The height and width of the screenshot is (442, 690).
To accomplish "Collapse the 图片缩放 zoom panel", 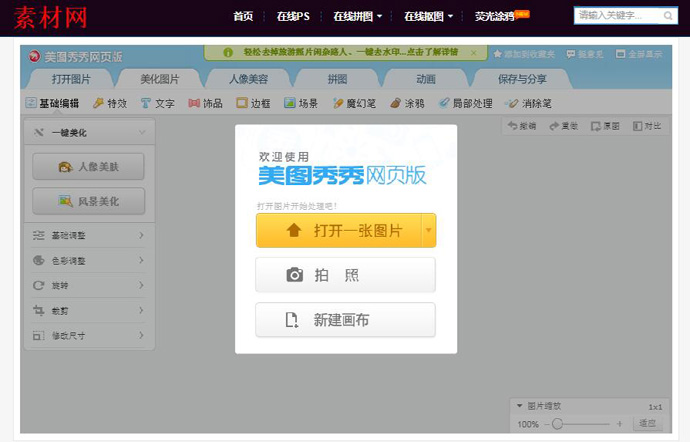I will pyautogui.click(x=519, y=406).
